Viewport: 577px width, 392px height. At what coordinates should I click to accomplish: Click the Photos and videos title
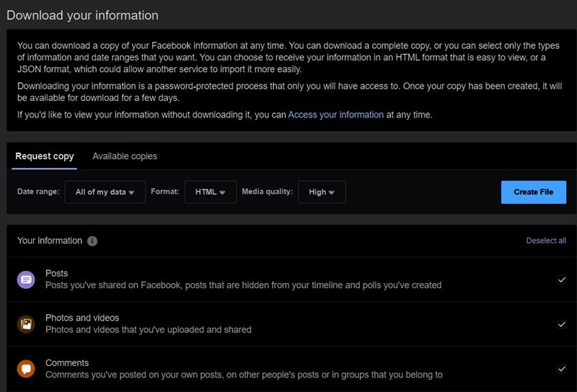tap(82, 318)
